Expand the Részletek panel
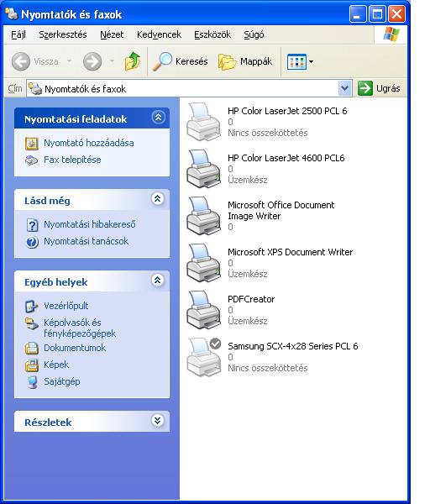Image resolution: width=430 pixels, height=504 pixels. [158, 421]
